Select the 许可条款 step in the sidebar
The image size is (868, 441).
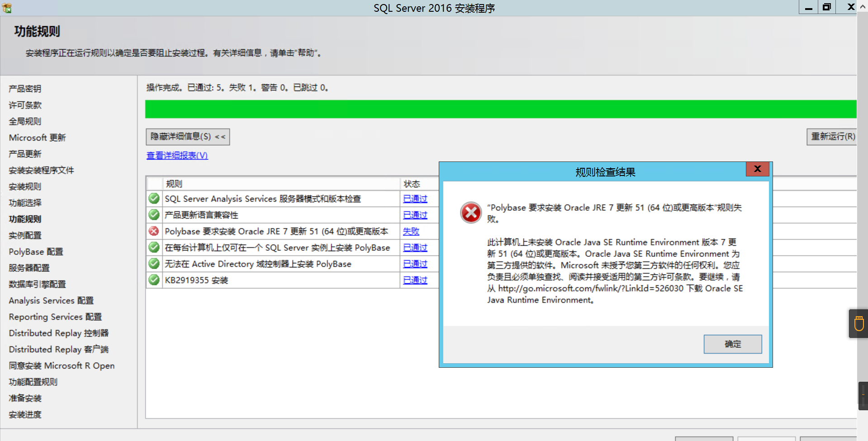point(25,105)
